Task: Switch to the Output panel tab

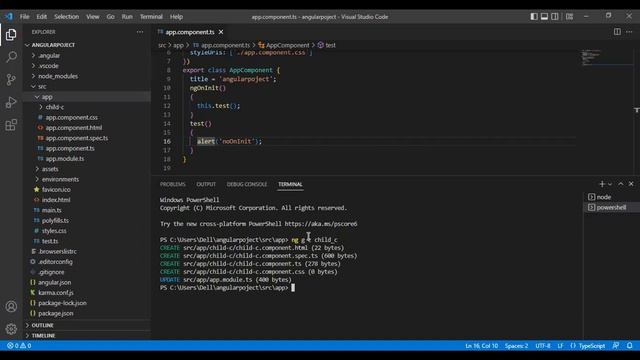Action: pyautogui.click(x=206, y=184)
